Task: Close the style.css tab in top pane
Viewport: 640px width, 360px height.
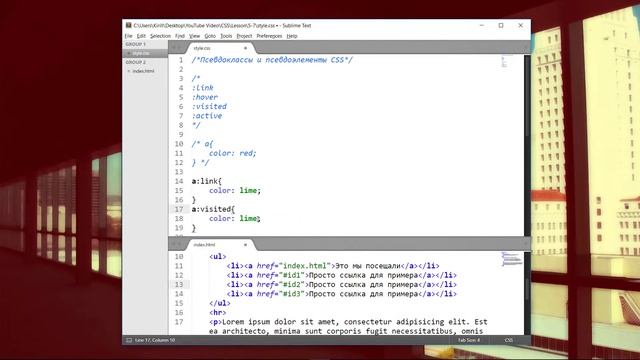Action: tap(245, 48)
